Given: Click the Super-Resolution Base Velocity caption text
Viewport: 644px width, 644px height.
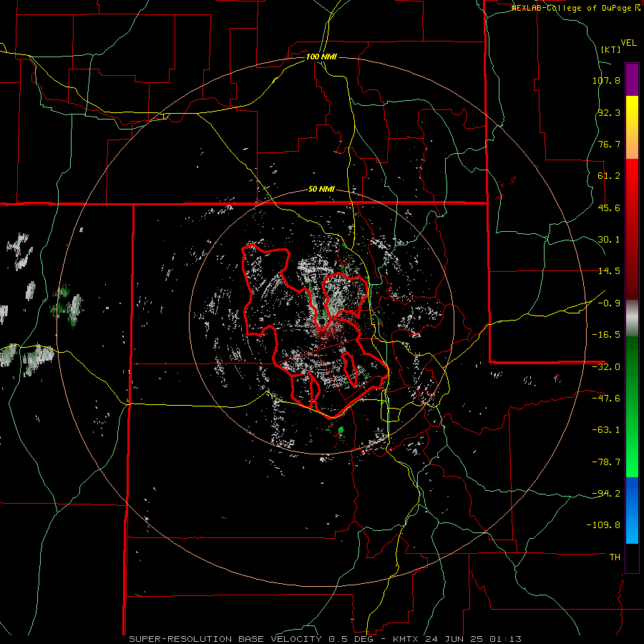Looking at the screenshot, I should 326,639.
